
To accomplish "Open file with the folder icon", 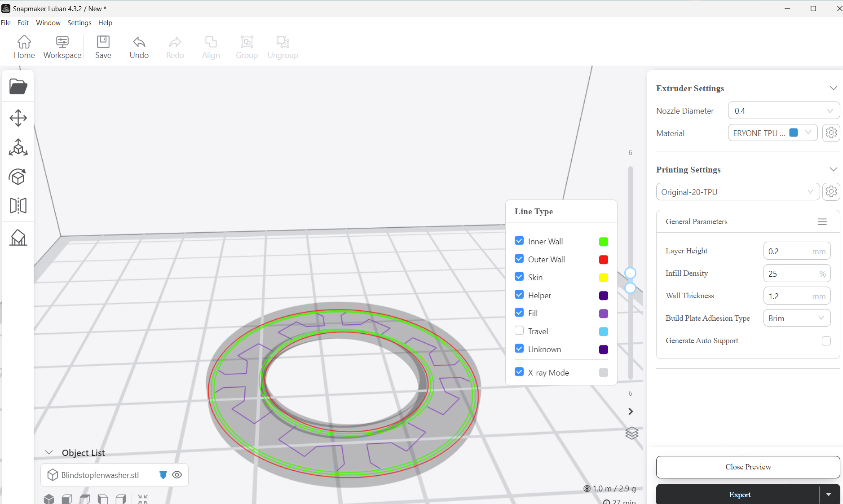I will click(18, 86).
